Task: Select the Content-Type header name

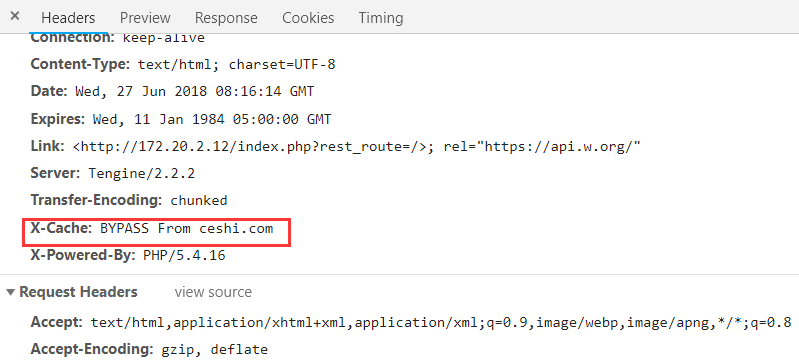Action: [x=81, y=65]
